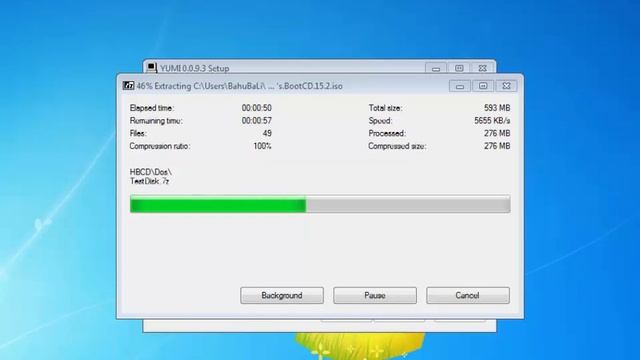Click the Elapsed time value 00:00:50

coord(256,108)
